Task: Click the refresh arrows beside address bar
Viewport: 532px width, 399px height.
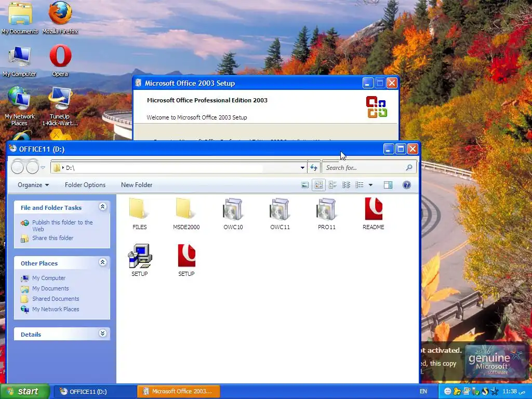Action: [x=313, y=168]
